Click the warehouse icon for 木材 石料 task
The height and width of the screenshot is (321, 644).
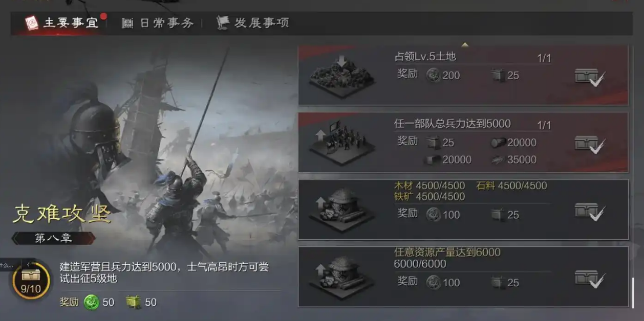(x=342, y=210)
